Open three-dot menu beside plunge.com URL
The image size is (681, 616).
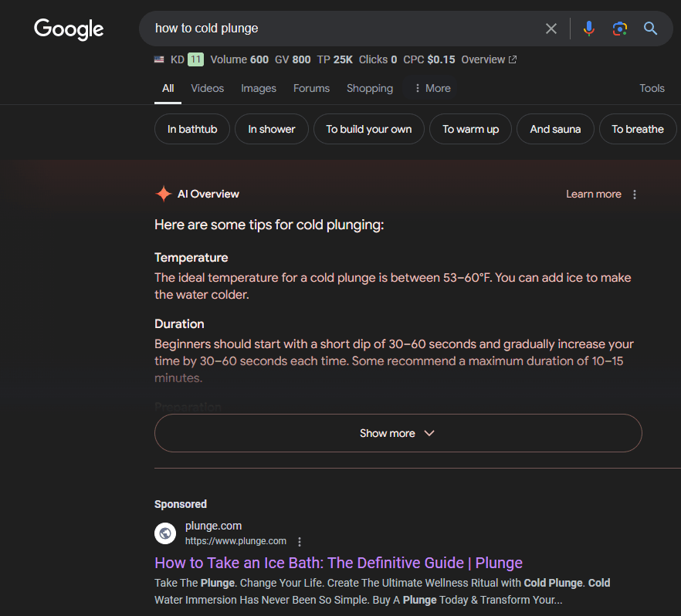[300, 542]
